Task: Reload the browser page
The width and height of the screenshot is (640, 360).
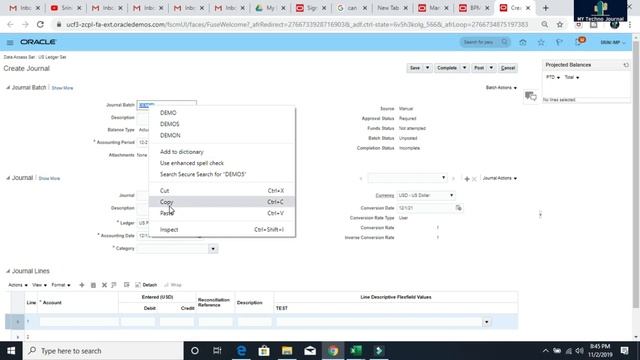Action: click(40, 24)
